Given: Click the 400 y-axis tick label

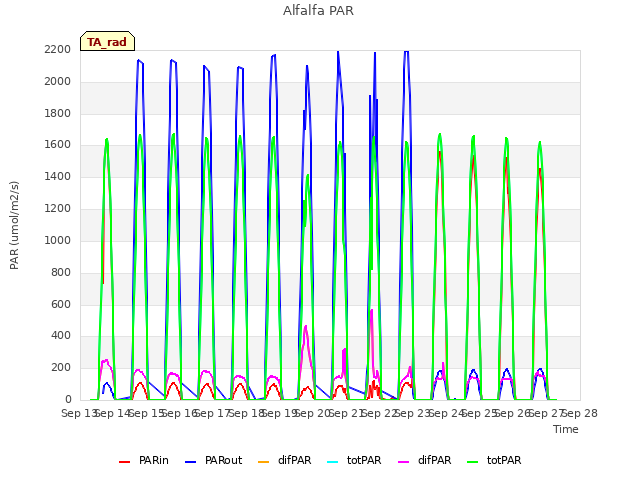Looking at the screenshot, I should point(61,336).
